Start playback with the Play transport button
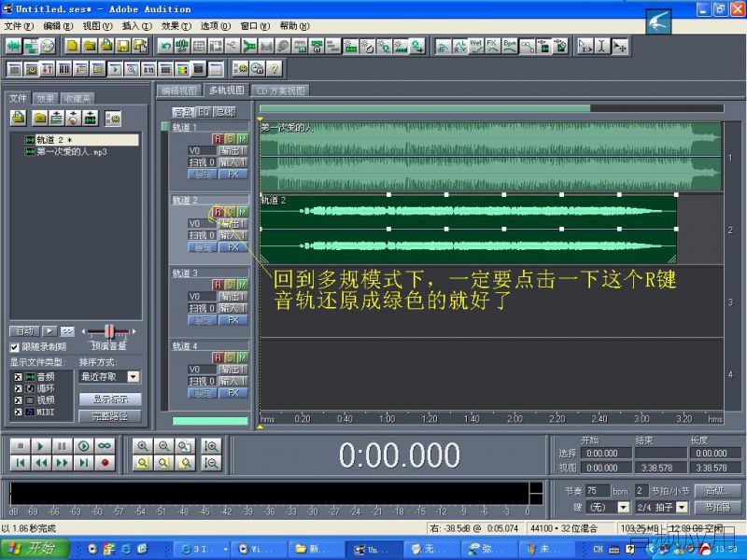Viewport: 747px width, 560px height. pos(41,446)
